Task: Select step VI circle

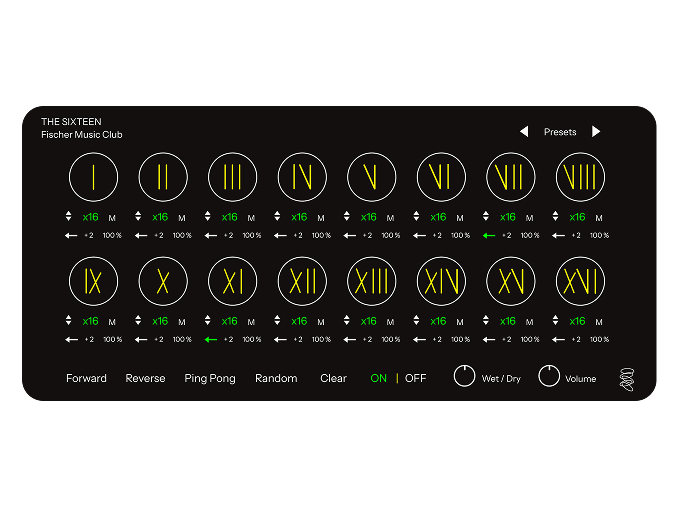Action: [441, 177]
